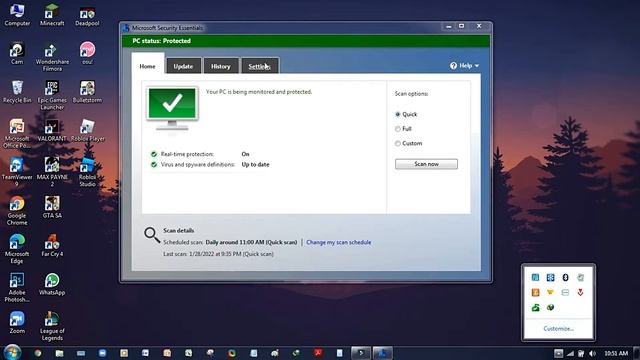
Task: Click the Virus definitions green check icon
Action: [154, 165]
